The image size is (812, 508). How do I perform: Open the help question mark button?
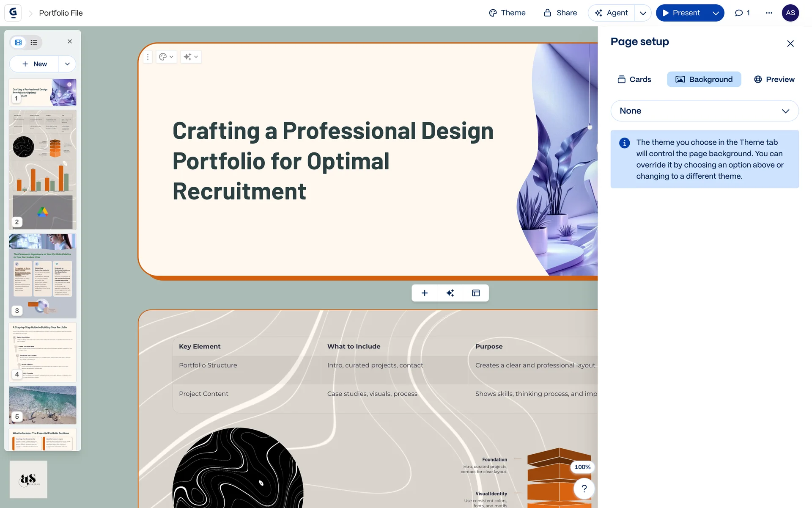(x=584, y=489)
